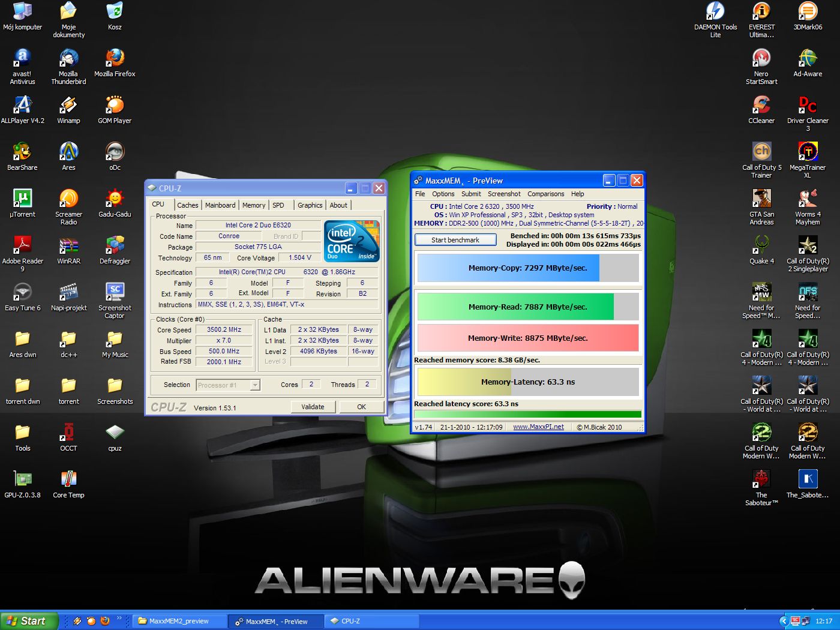Open the Submit menu in MaxxMEM
The width and height of the screenshot is (840, 630).
click(x=471, y=194)
